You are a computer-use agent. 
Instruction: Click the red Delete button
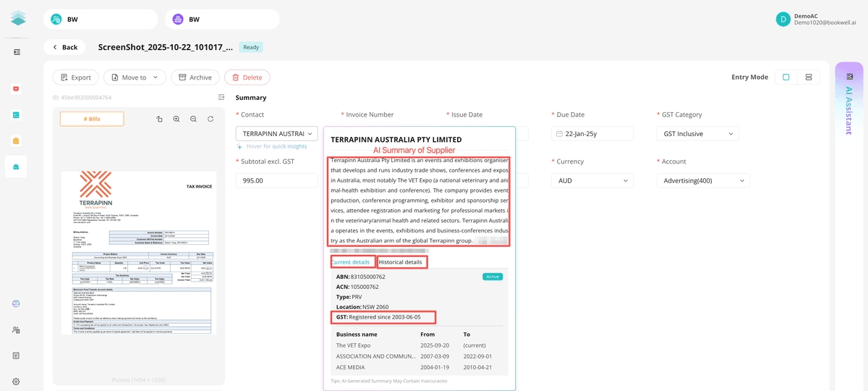click(x=247, y=77)
